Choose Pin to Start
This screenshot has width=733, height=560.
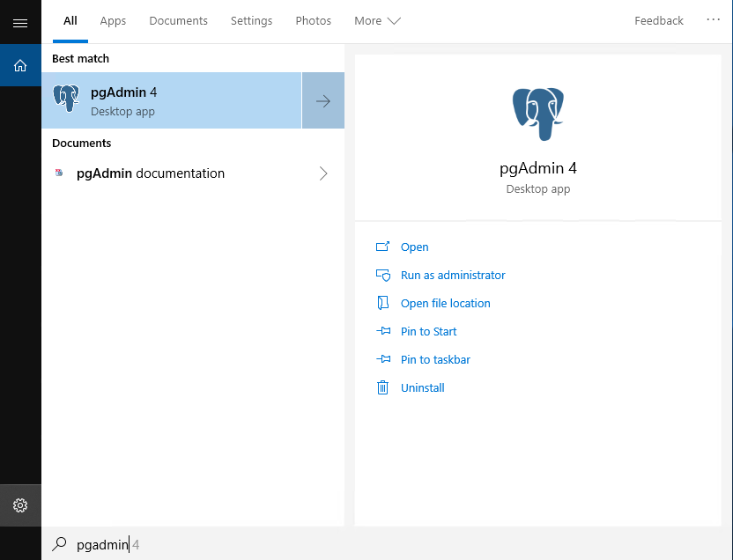(429, 331)
